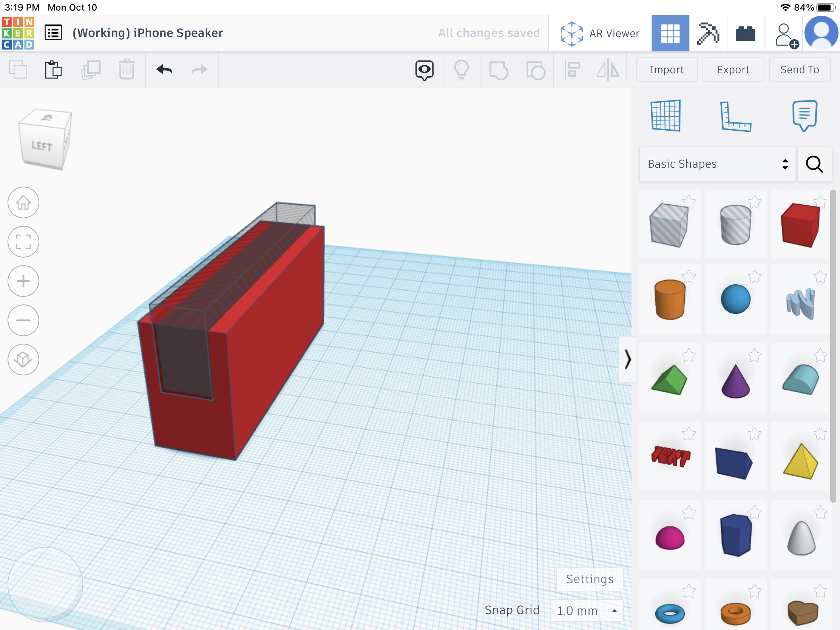Select the red Box shape
Viewport: 840px width, 630px height.
pos(800,225)
